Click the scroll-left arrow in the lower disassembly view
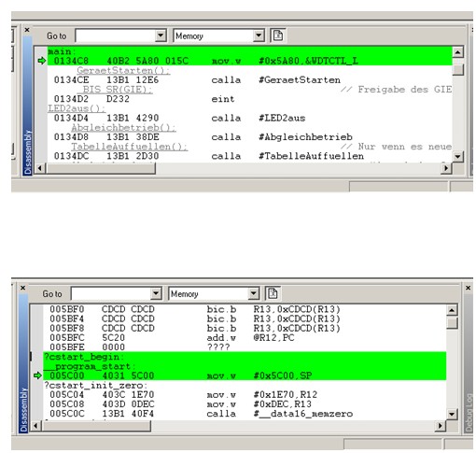The height and width of the screenshot is (453, 476). click(35, 426)
